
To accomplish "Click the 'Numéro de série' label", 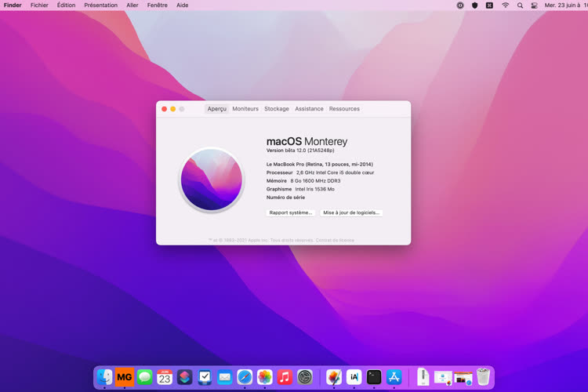I will point(285,198).
